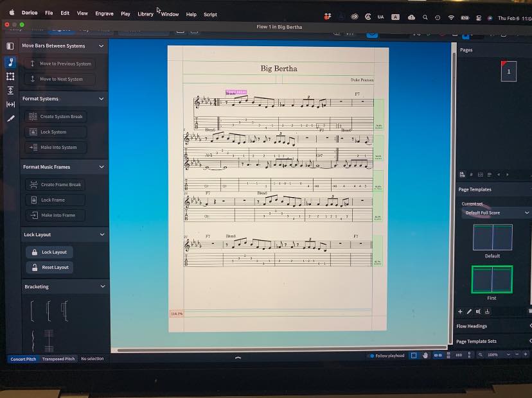Zoom in with the plus icon
Image resolution: width=532 pixels, height=398 pixels.
tap(526, 354)
